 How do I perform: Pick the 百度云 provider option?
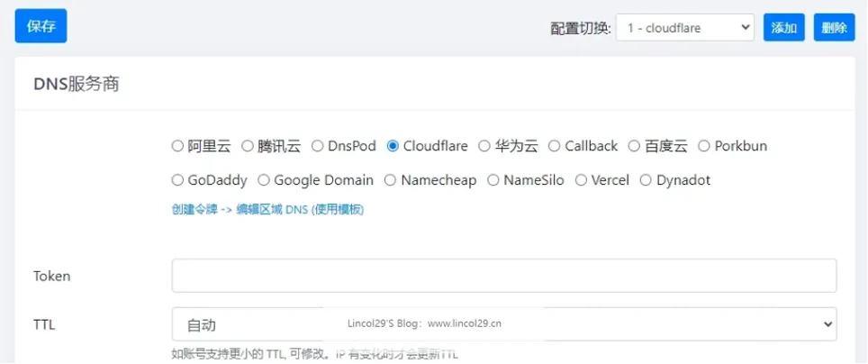tap(634, 146)
